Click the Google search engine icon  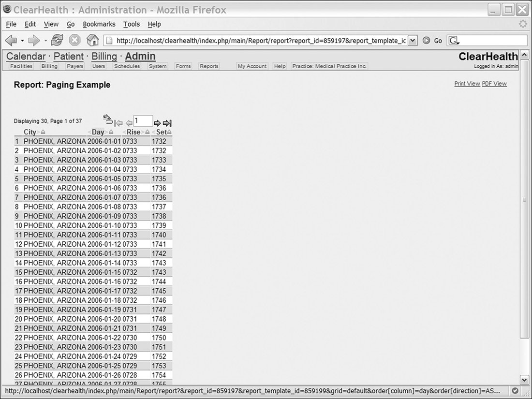click(x=454, y=41)
